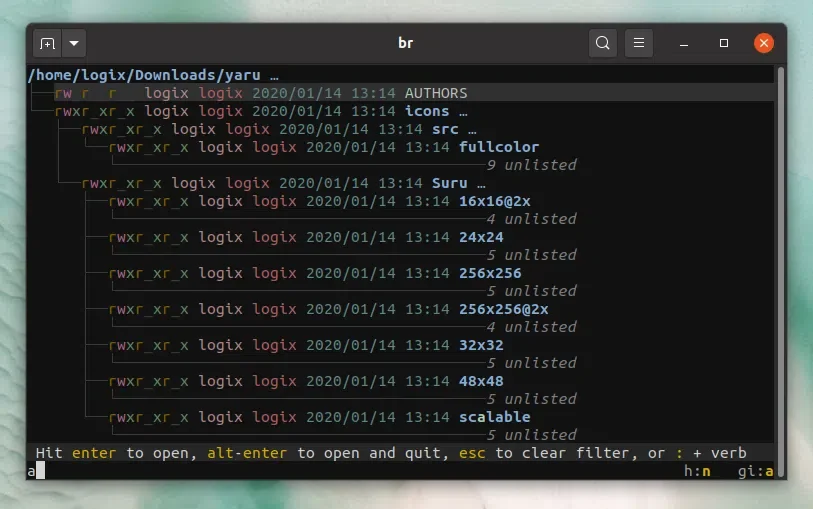Screen dimensions: 813x509
Task: Maximize the br terminal window
Action: click(724, 43)
